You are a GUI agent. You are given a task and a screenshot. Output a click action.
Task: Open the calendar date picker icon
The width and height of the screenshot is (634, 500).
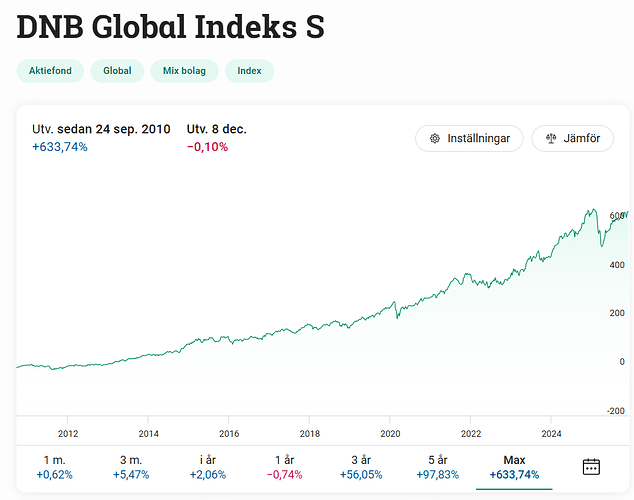(591, 466)
